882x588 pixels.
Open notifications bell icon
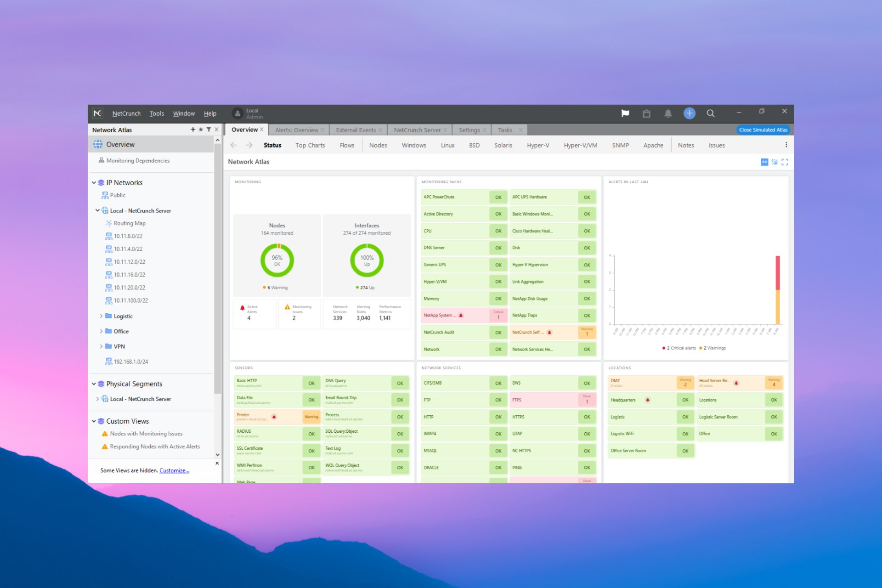point(668,113)
